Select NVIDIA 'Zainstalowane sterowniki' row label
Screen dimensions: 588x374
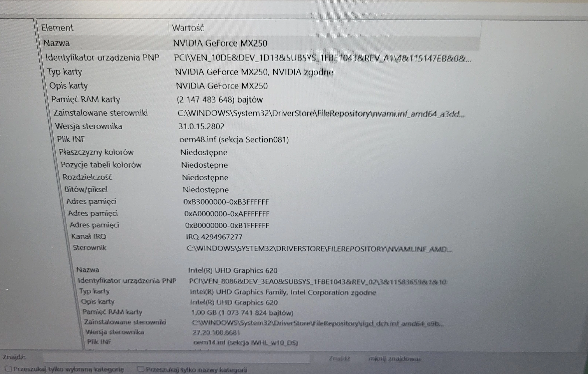tap(101, 113)
